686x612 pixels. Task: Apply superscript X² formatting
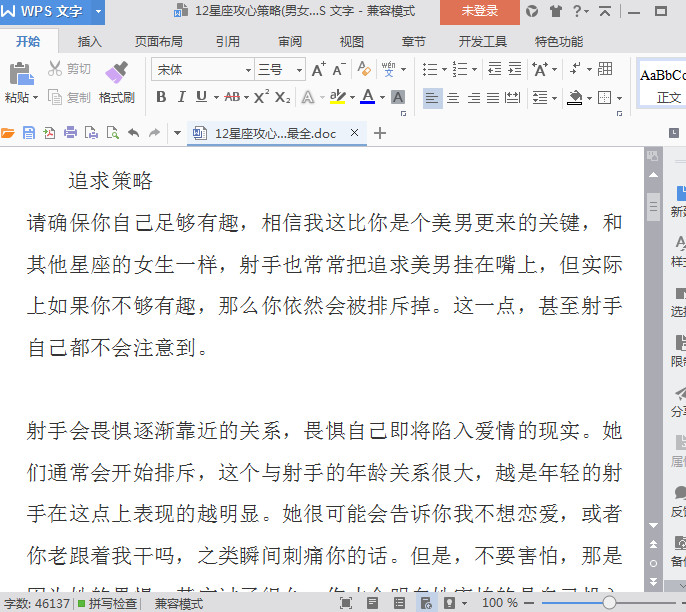261,97
